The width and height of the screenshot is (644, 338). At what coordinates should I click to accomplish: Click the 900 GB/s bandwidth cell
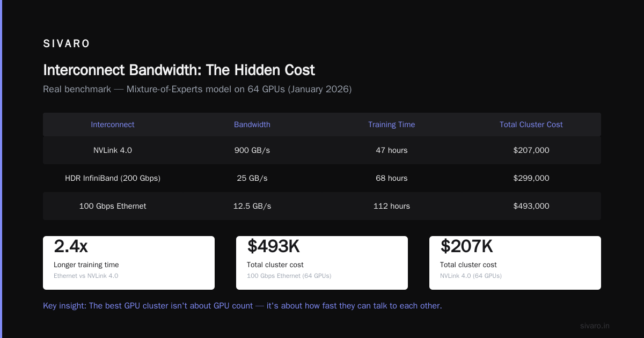coord(252,150)
